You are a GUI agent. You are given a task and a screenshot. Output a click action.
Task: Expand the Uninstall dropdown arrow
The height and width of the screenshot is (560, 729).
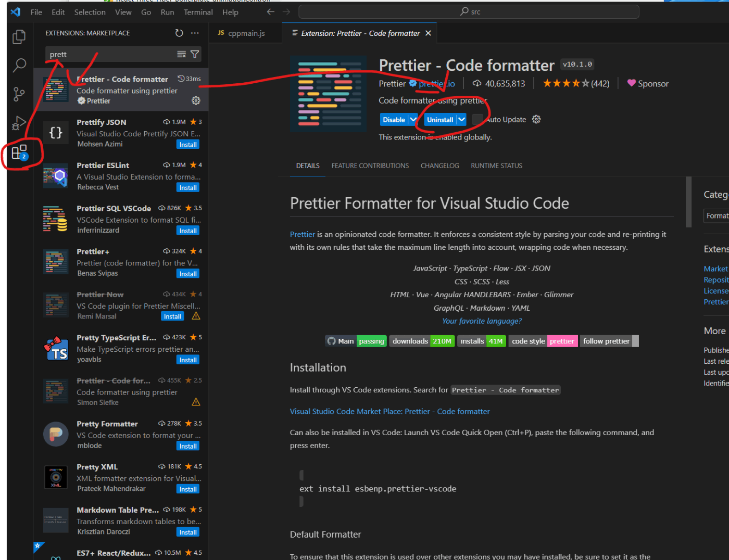(x=461, y=120)
